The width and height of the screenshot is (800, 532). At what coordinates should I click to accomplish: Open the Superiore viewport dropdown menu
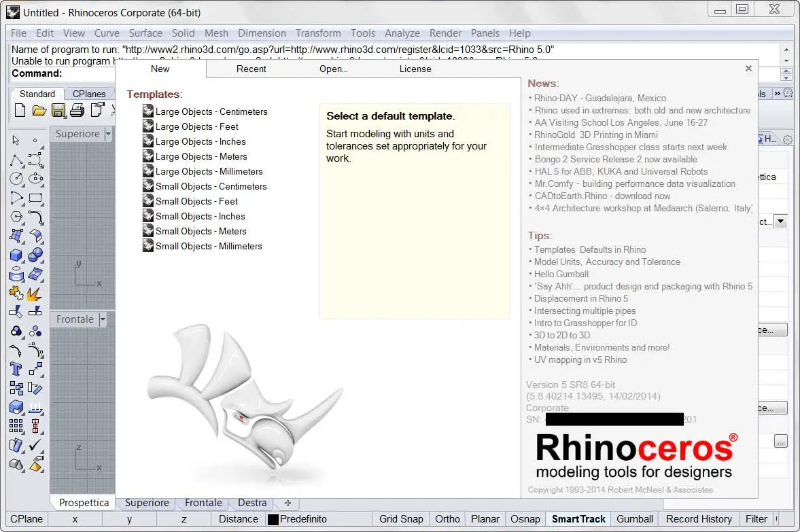108,134
